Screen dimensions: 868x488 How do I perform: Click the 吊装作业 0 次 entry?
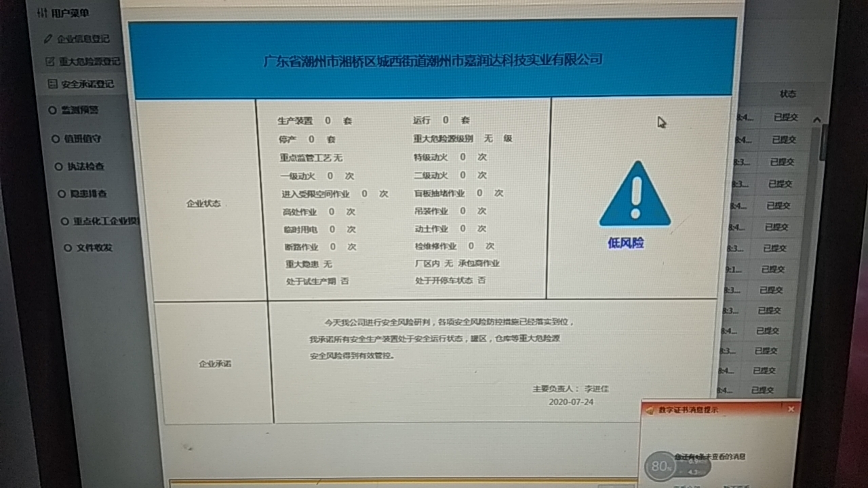point(451,211)
